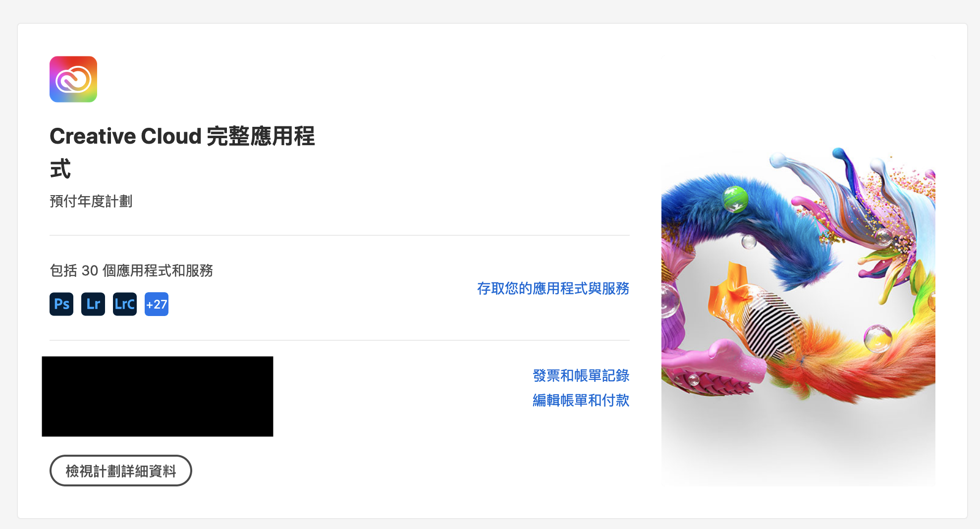Open the +27 more apps badge
980x529 pixels.
tap(157, 304)
